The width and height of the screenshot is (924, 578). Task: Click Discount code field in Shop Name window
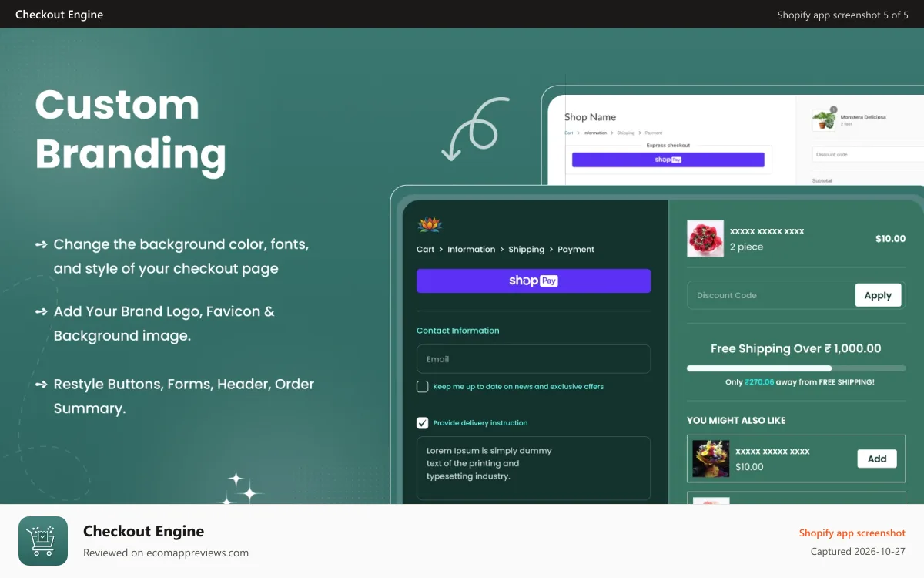tap(868, 154)
